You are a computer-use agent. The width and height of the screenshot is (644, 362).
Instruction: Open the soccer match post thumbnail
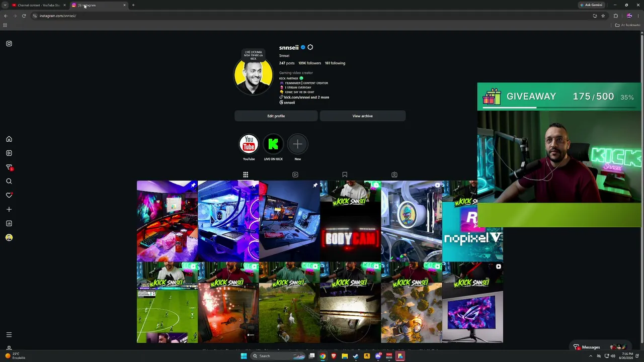167,303
